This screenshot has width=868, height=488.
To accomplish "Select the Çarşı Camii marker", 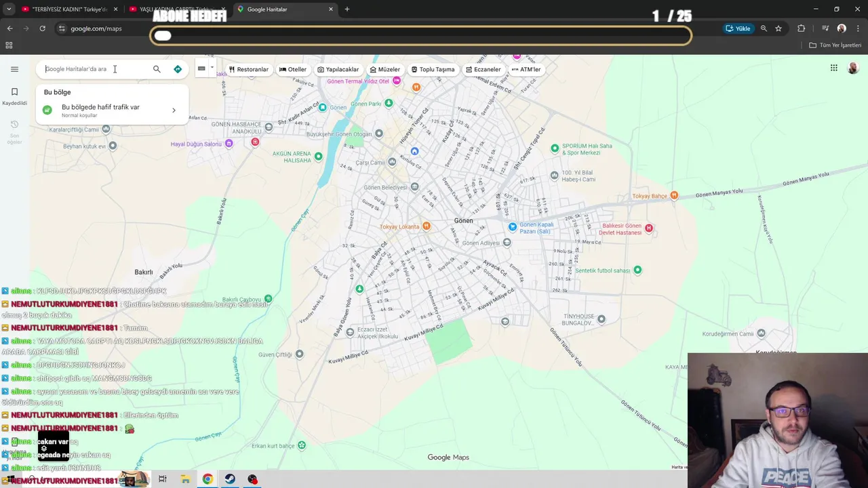I will click(x=392, y=162).
